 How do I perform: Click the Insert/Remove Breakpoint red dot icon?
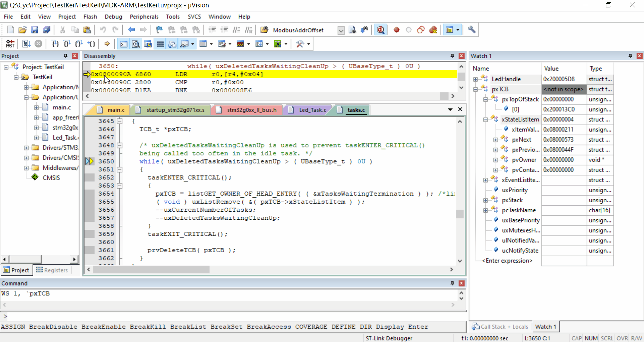click(397, 30)
